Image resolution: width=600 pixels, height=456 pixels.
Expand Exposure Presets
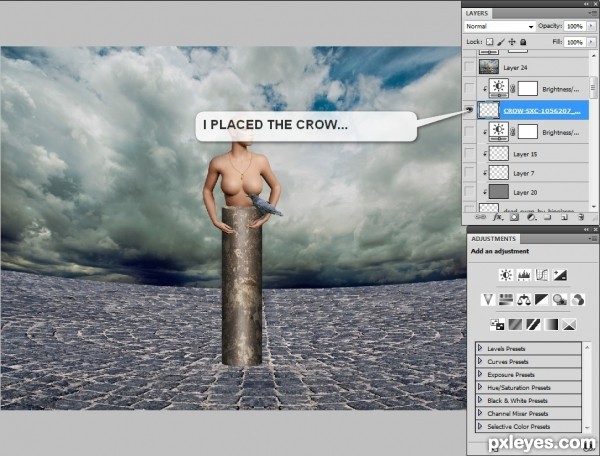480,374
